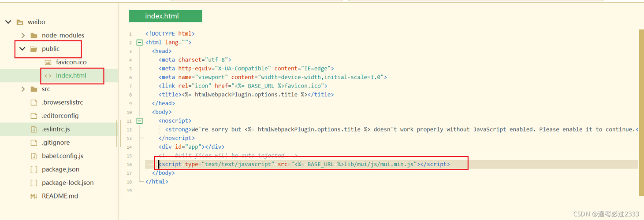Click the meta charset utf-8 line

(195, 60)
